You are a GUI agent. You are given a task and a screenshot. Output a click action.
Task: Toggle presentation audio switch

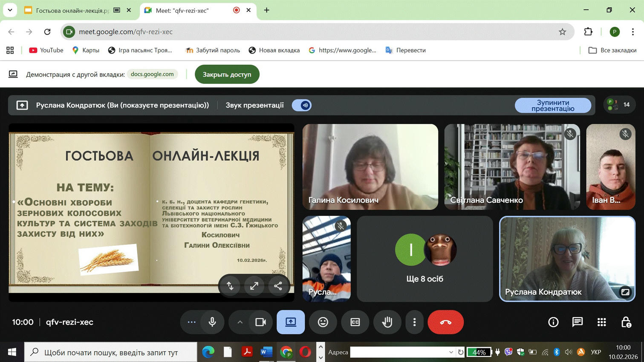(x=302, y=105)
